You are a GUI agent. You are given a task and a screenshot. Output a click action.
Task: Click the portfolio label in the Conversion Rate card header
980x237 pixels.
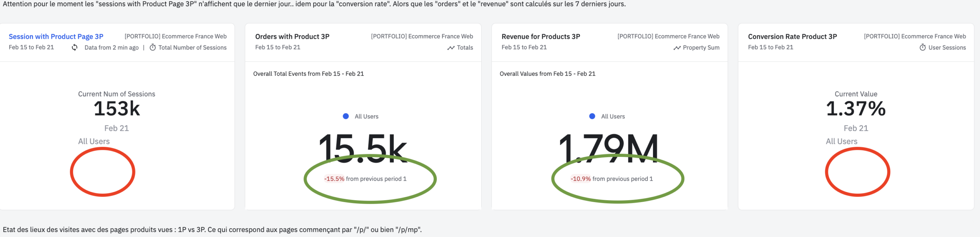[x=915, y=36]
